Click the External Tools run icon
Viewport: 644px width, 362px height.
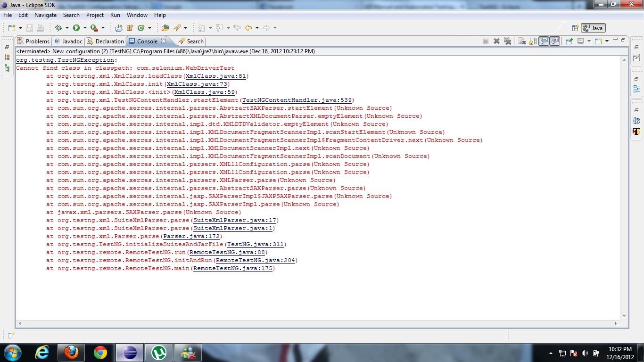coord(94,28)
